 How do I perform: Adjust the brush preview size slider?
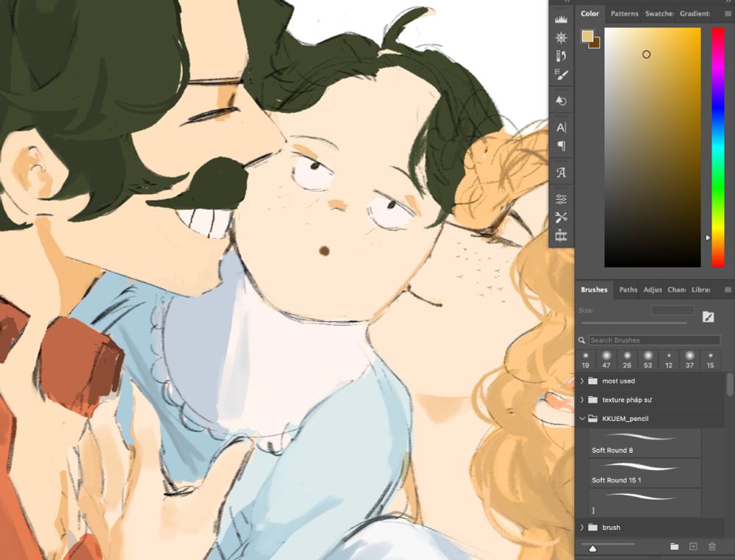click(x=608, y=546)
